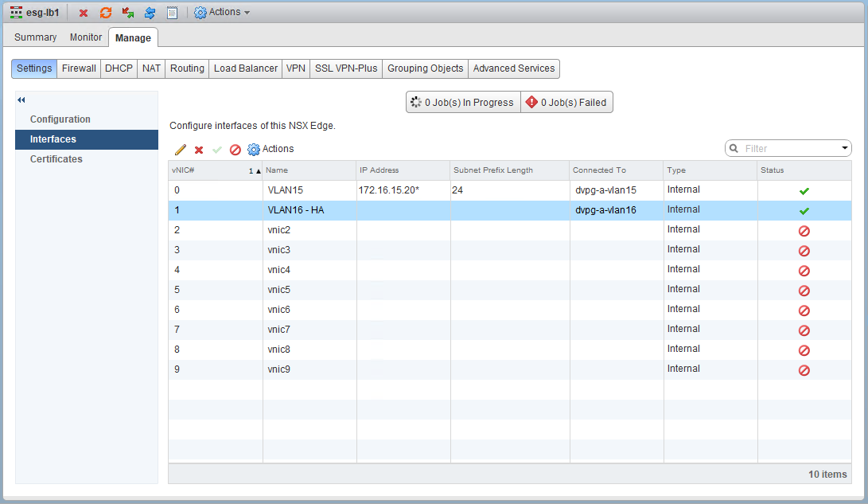Open the top Actions dropdown next to esg-lb1
The width and height of the screenshot is (868, 504).
[222, 13]
